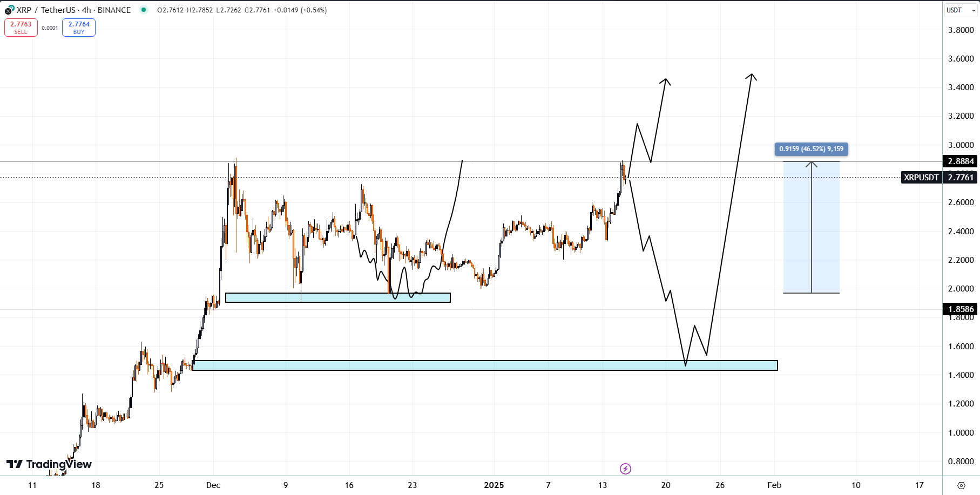Open chart settings gear at the axis corner

pyautogui.click(x=961, y=485)
